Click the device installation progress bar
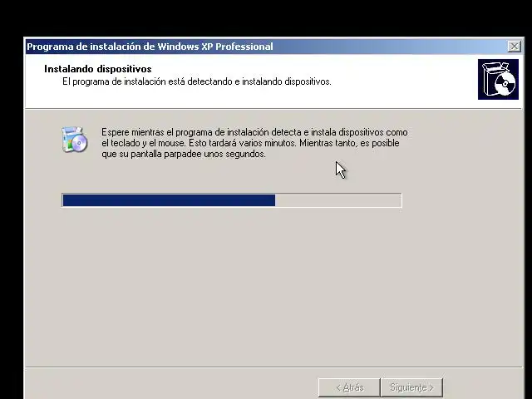Viewport: 532px width, 399px height. [232, 200]
